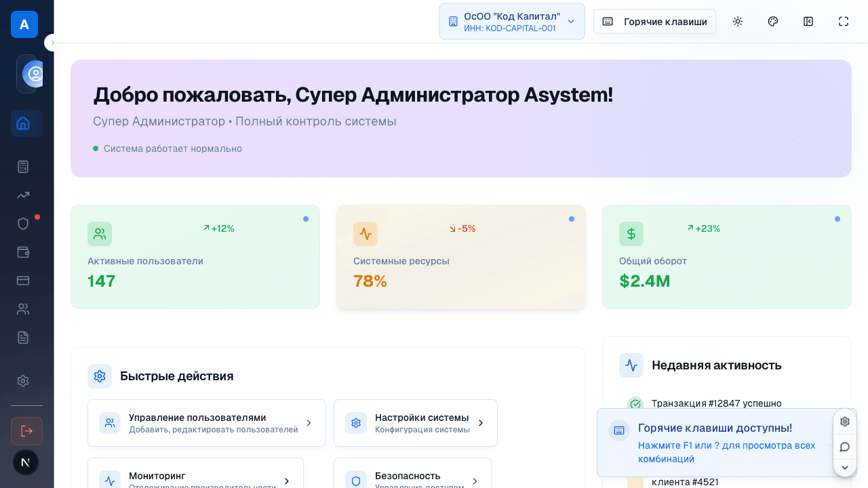
Task: Open the calculator section in the sidebar
Action: click(x=23, y=166)
